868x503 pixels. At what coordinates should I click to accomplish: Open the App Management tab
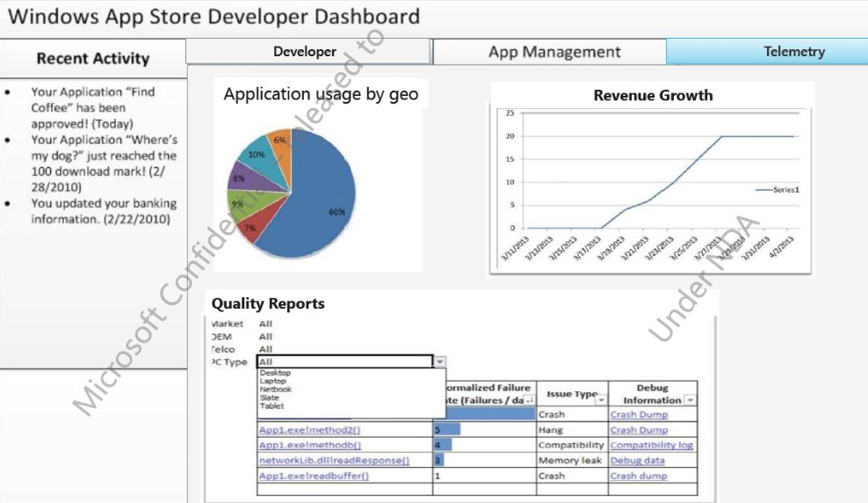coord(553,52)
